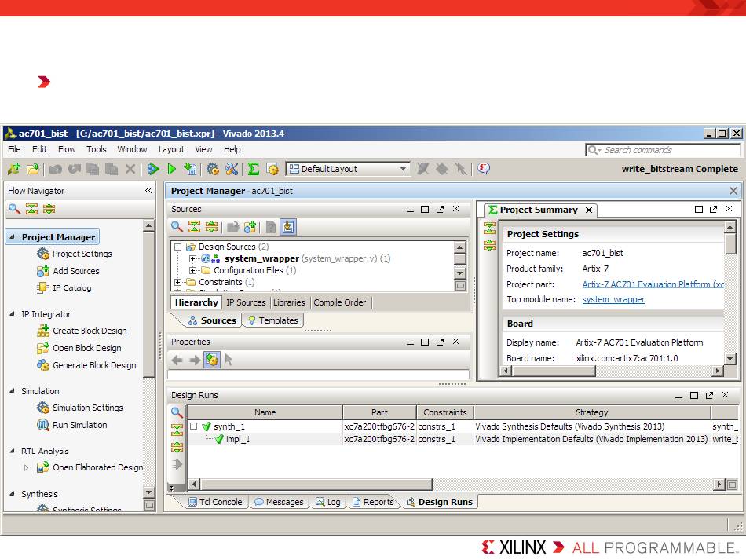This screenshot has width=746, height=560.
Task: Search in the Flow Navigator panel
Action: (14, 208)
